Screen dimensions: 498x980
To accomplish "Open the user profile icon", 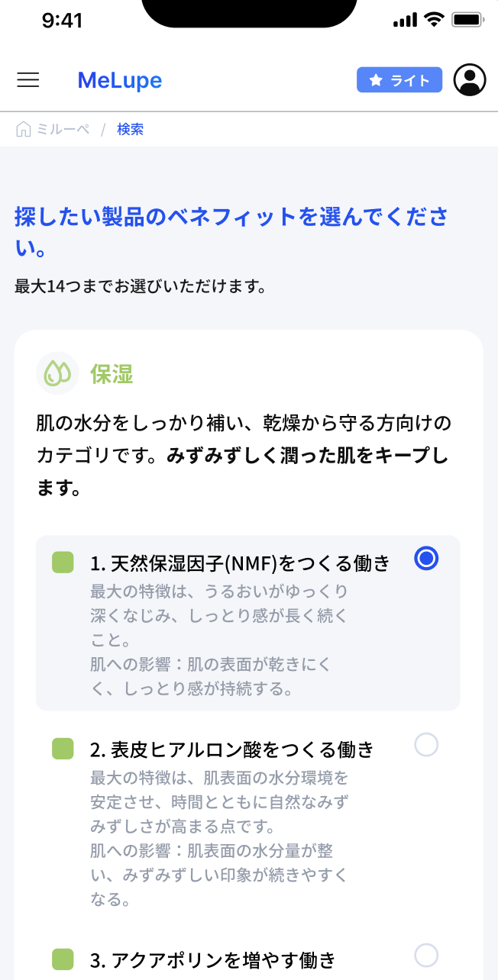I will [470, 79].
